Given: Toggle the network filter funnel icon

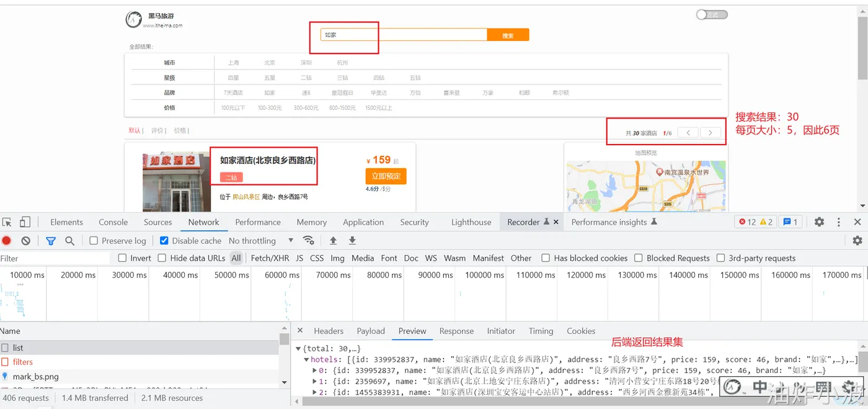Looking at the screenshot, I should tap(51, 241).
